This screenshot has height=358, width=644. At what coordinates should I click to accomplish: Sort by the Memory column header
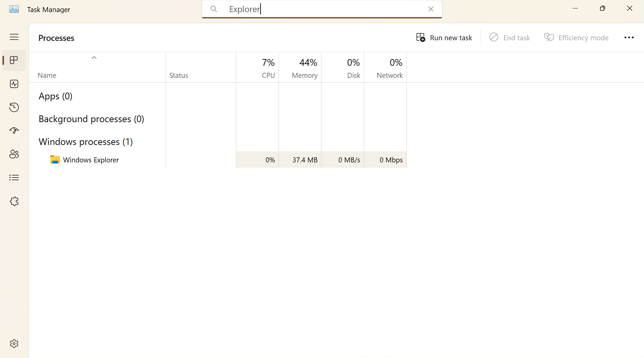coord(300,67)
